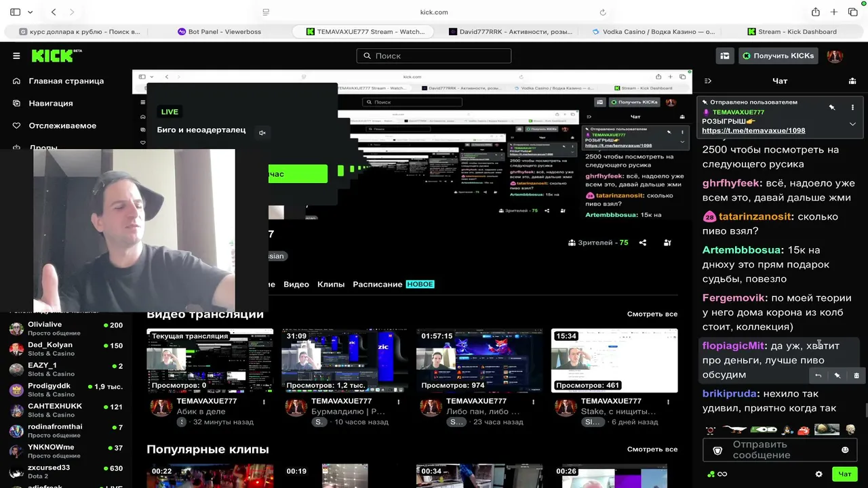Image resolution: width=868 pixels, height=488 pixels.
Task: Open the user profile avatar menu
Action: [835, 56]
